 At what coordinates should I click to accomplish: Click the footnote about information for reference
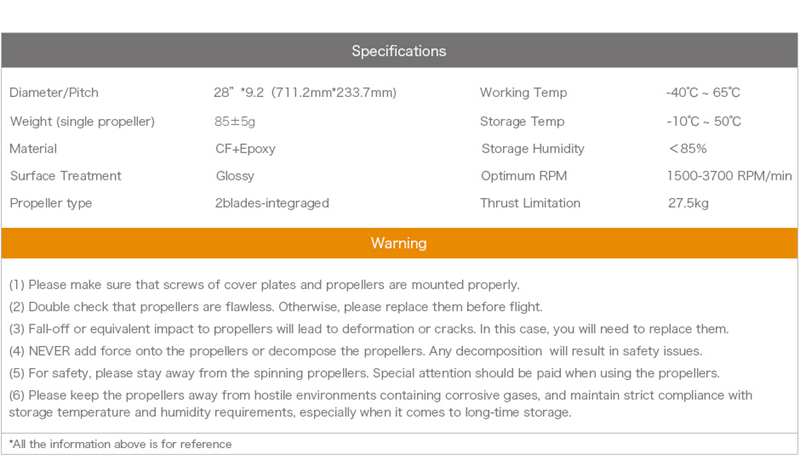point(120,443)
